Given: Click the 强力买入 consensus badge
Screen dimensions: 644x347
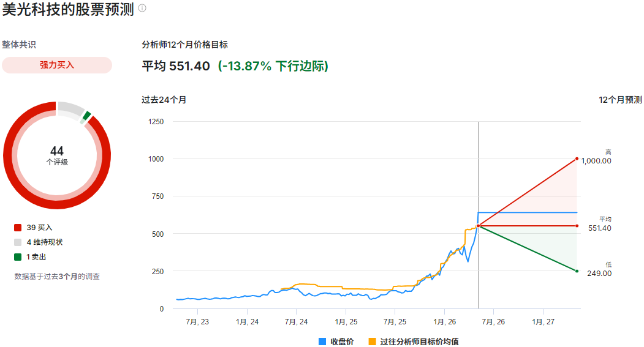Looking at the screenshot, I should 56,65.
